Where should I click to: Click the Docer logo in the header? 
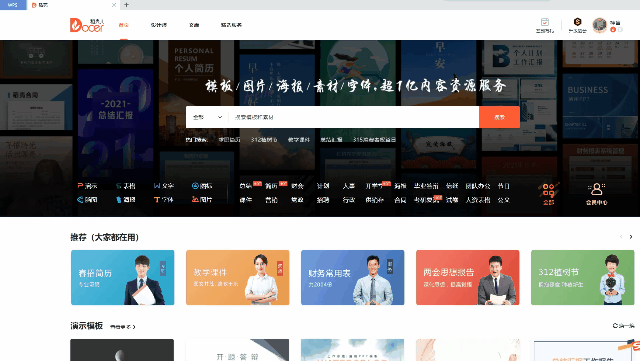[x=87, y=25]
